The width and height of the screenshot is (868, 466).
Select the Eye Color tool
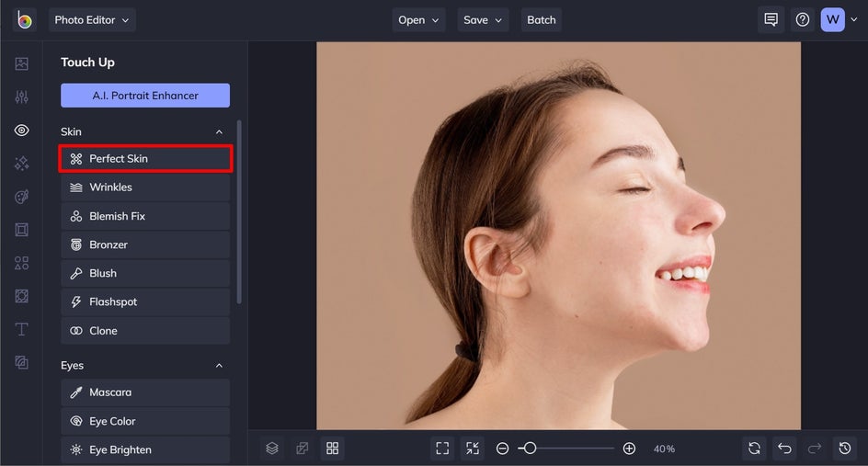pos(145,421)
